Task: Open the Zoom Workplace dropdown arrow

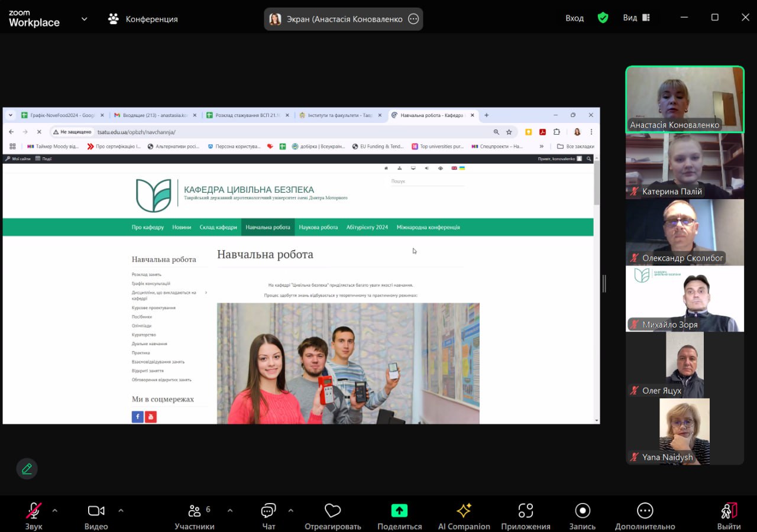Action: [84, 19]
